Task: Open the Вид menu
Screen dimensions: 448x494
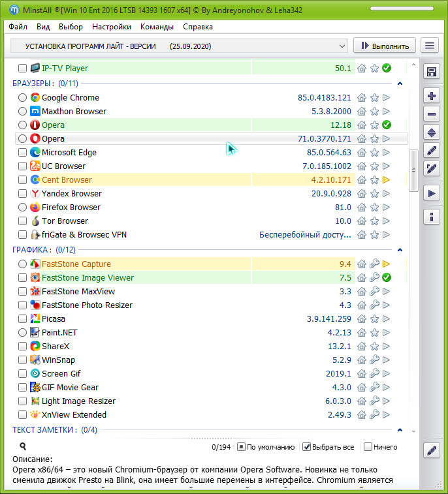Action: (x=43, y=27)
